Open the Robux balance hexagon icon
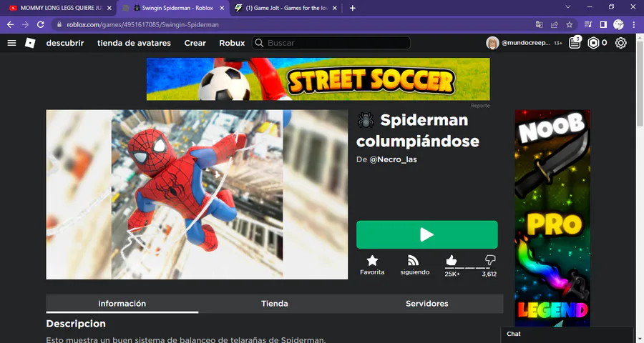This screenshot has height=343, width=644. (593, 43)
